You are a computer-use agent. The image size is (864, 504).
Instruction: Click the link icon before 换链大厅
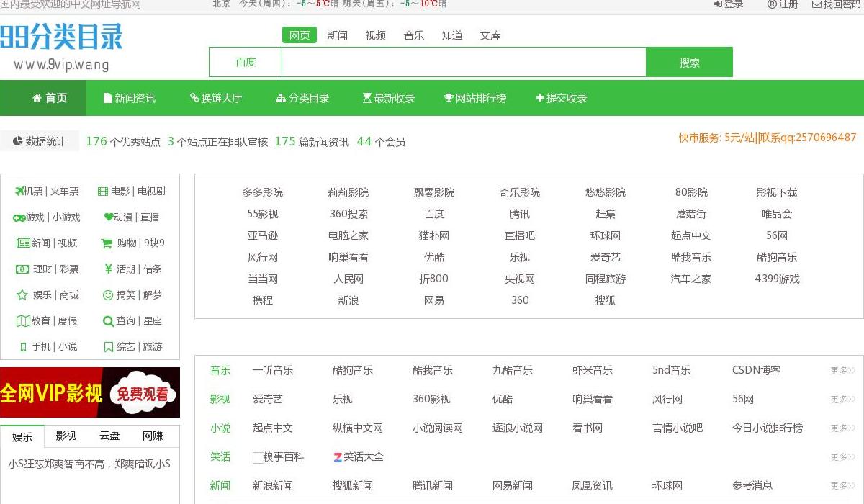pos(194,98)
